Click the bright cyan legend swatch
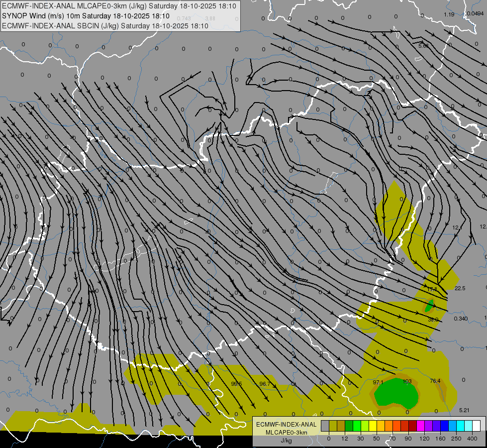 (x=461, y=426)
